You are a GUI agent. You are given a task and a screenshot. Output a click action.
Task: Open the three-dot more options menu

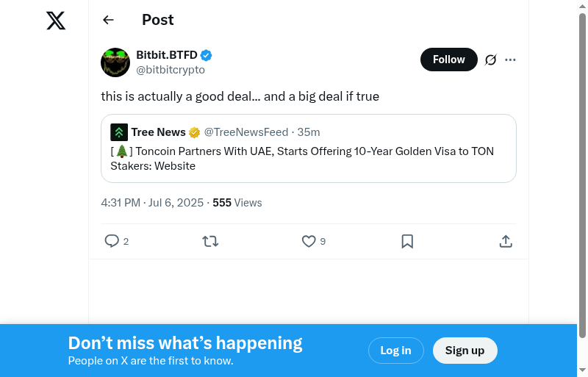[510, 60]
